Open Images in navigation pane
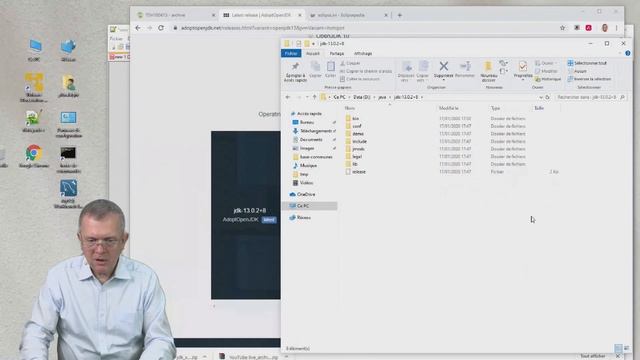This screenshot has width=640, height=360. click(x=307, y=148)
